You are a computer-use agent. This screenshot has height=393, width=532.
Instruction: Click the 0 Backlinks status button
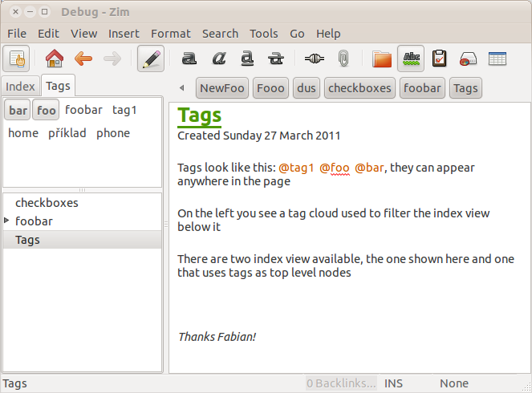(341, 383)
